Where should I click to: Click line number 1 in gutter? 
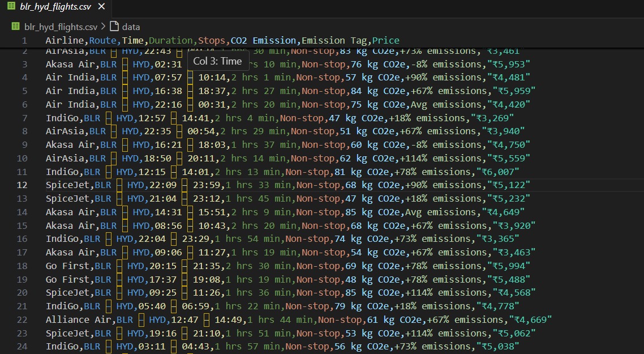tap(24, 40)
